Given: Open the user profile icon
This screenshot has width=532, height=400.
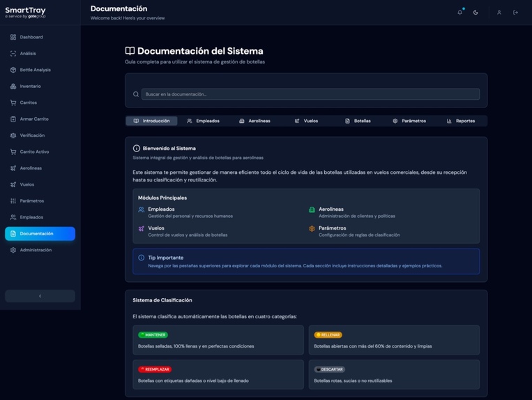Looking at the screenshot, I should pos(499,13).
